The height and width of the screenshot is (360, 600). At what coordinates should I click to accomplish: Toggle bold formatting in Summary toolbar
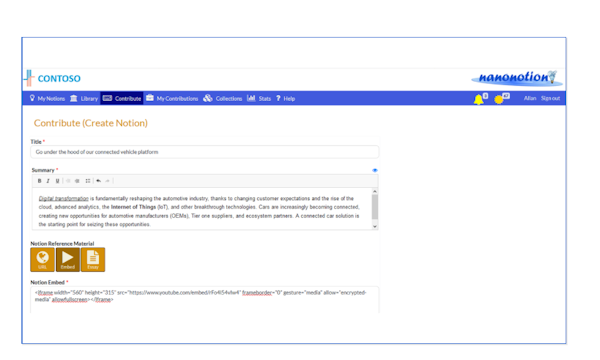point(39,181)
